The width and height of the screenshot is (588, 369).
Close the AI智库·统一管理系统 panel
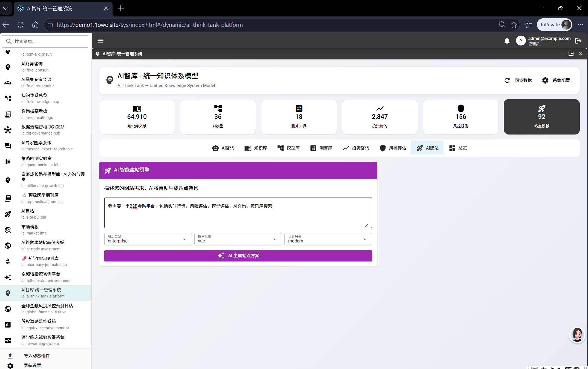click(x=580, y=54)
